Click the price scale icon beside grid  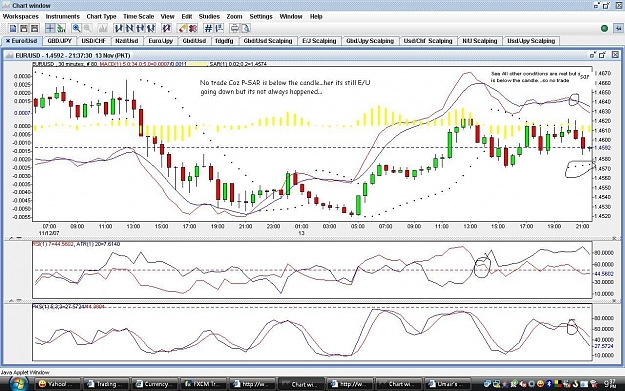tap(219, 28)
